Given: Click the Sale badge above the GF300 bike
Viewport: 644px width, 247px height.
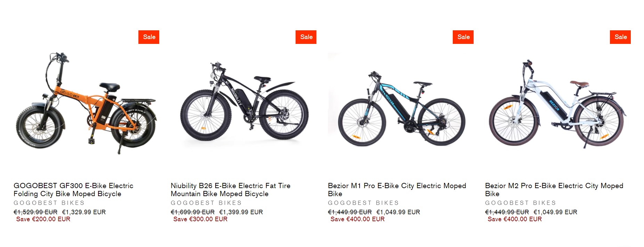Looking at the screenshot, I should tap(149, 37).
